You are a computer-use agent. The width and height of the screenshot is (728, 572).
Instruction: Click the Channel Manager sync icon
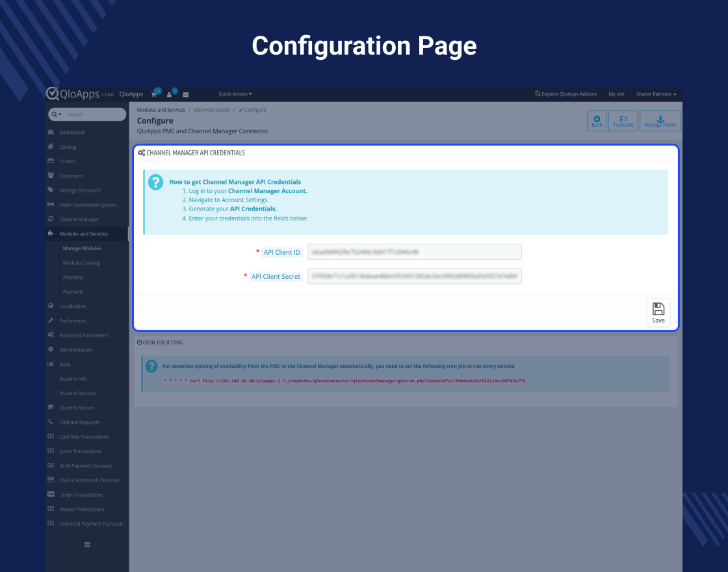pyautogui.click(x=51, y=218)
